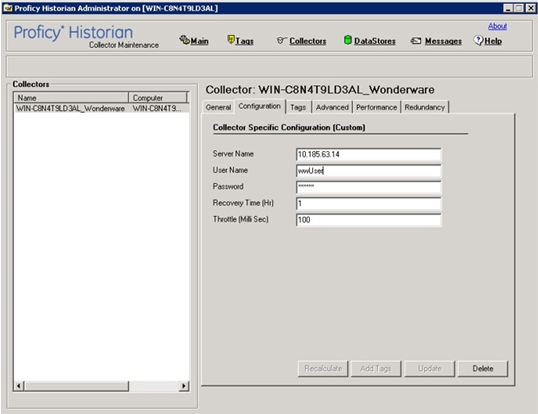
Task: Click the Computer column header
Action: [x=158, y=98]
